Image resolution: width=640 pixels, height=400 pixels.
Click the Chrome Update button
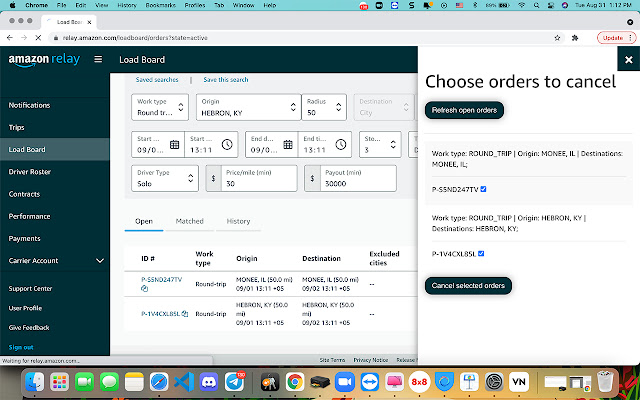(x=613, y=38)
